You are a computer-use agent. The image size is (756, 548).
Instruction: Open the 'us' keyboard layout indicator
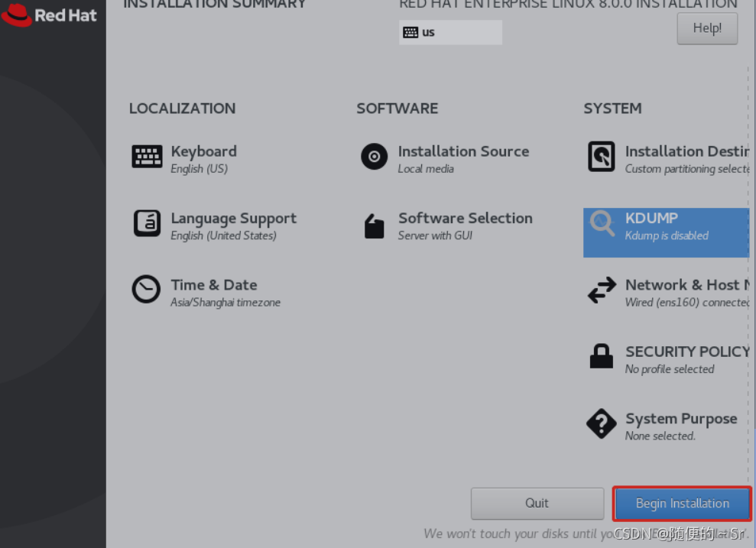450,32
